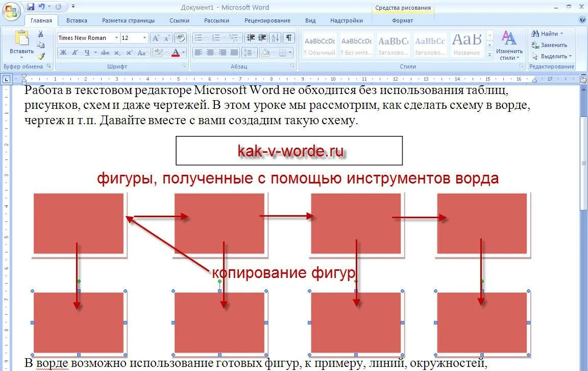
Task: Expand the Найти dropdown arrow
Action: pyautogui.click(x=562, y=34)
